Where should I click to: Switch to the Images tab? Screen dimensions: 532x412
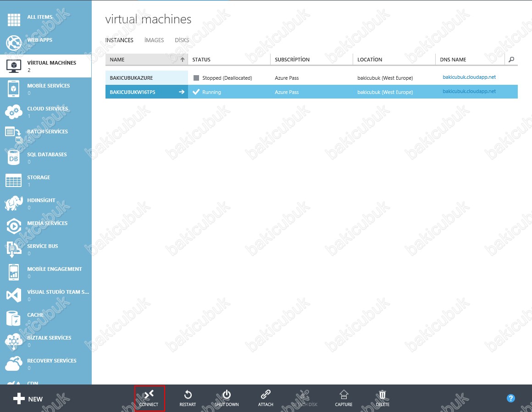(x=154, y=40)
